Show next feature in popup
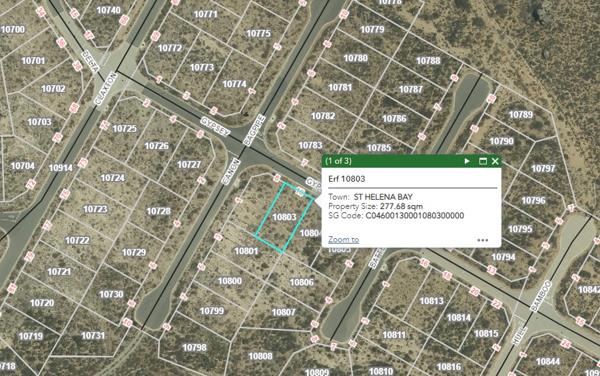 point(467,161)
